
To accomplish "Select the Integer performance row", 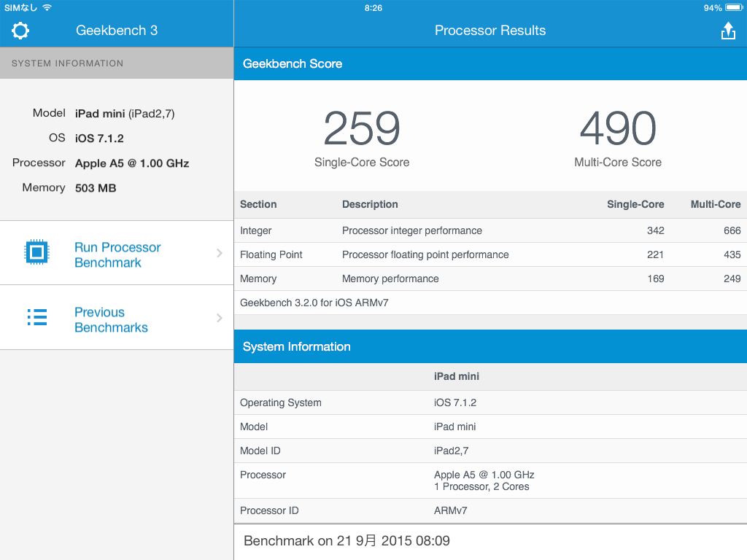I will (x=490, y=230).
